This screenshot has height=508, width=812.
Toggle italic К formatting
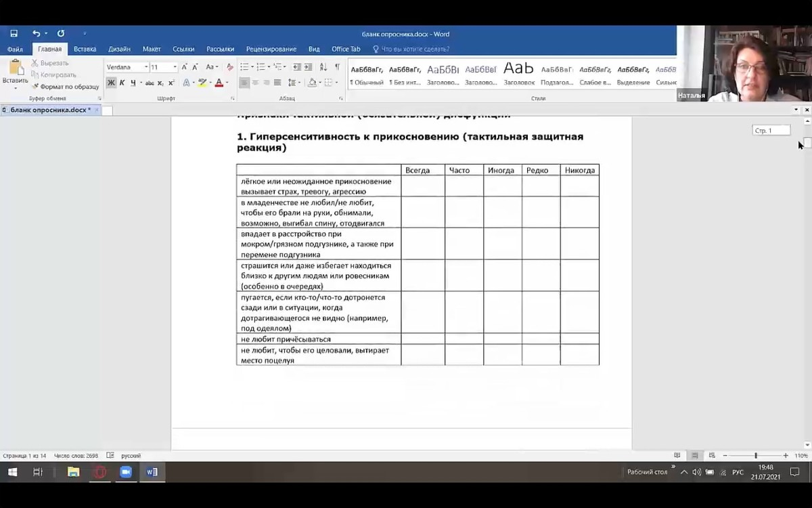[x=122, y=83]
